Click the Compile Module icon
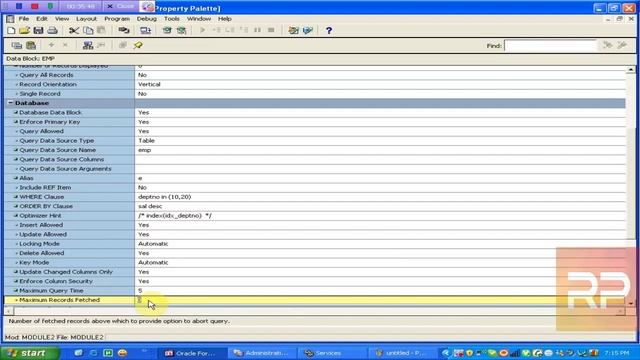640x360 pixels. (x=167, y=31)
